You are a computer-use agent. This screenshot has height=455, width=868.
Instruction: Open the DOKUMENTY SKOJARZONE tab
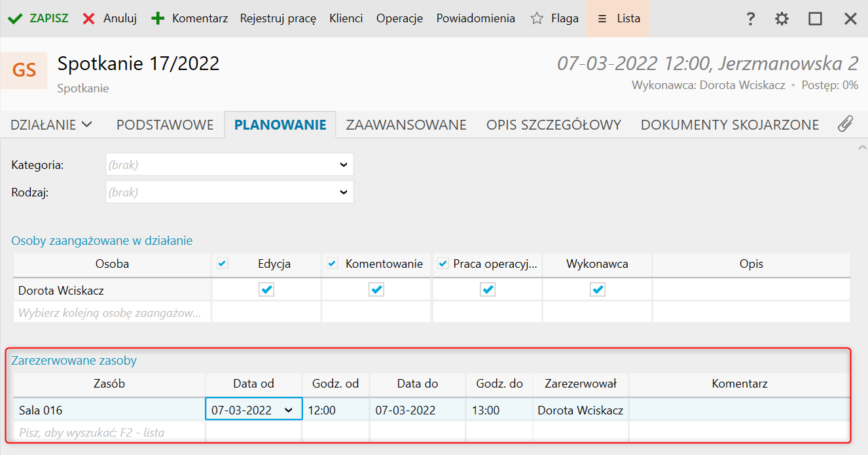pos(729,124)
